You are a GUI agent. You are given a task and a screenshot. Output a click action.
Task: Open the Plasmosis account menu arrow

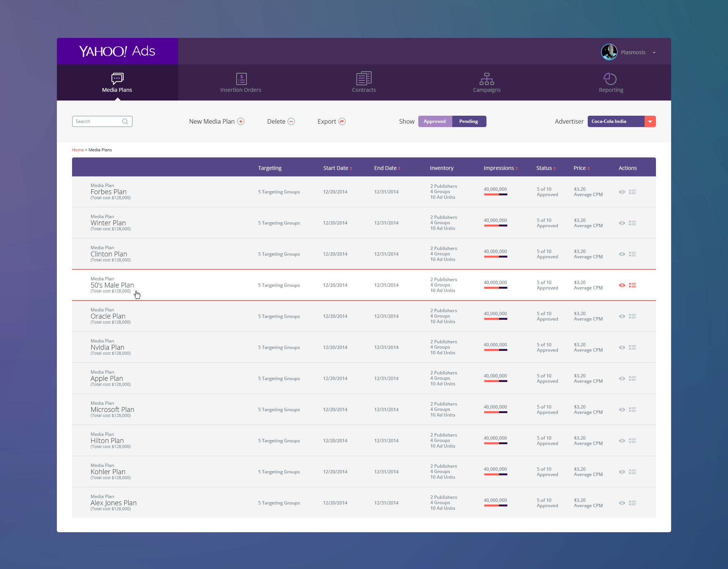pyautogui.click(x=654, y=53)
